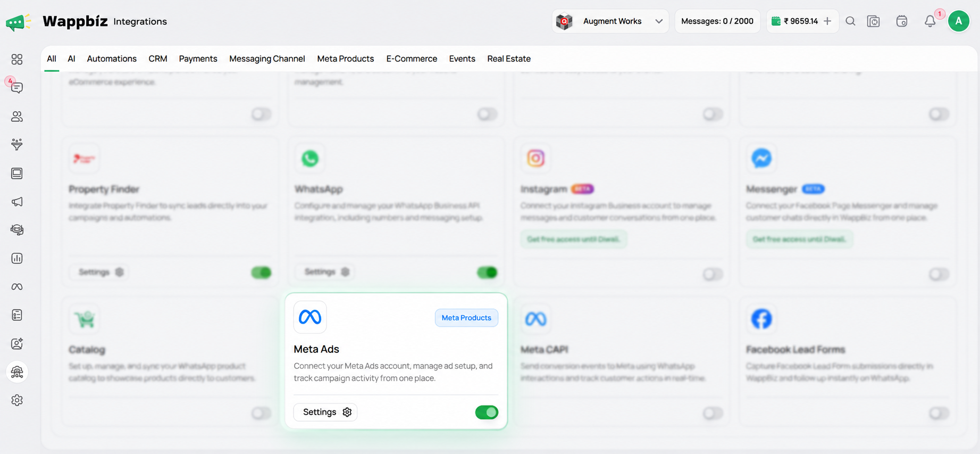
Task: Turn off the Property Finder toggle
Action: coord(261,273)
